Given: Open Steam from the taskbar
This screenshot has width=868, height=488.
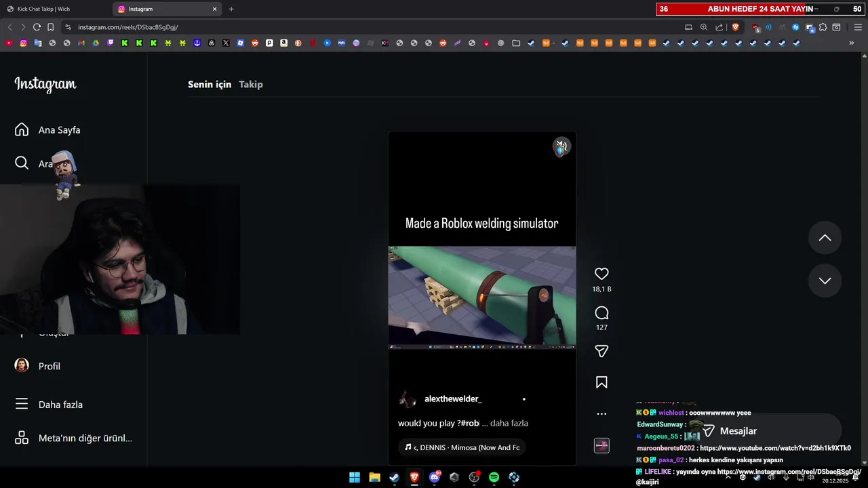Looking at the screenshot, I should [394, 477].
